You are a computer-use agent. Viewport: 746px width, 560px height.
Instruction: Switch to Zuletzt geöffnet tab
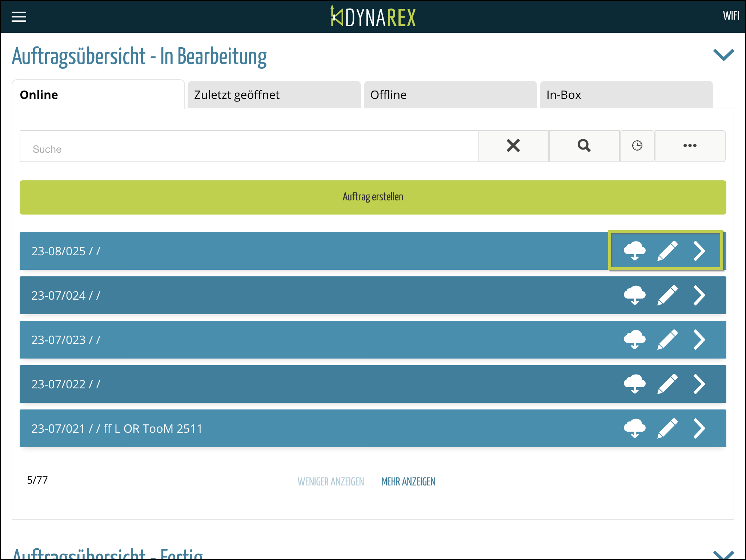pyautogui.click(x=274, y=95)
